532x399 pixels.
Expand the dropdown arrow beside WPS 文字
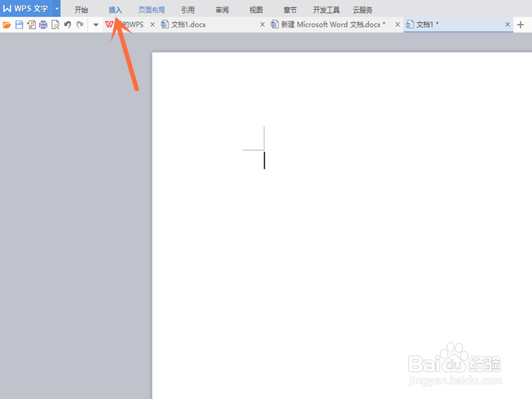coord(57,9)
